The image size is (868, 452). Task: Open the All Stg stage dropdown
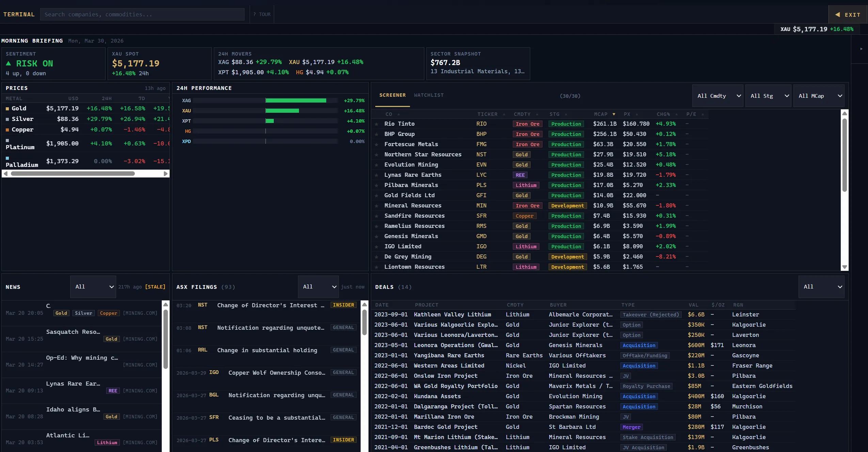(768, 96)
